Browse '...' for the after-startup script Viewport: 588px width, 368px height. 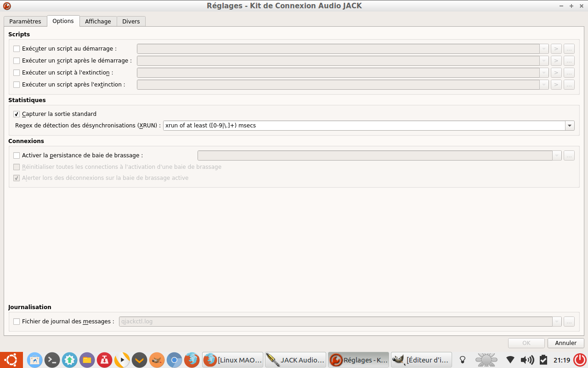pyautogui.click(x=569, y=61)
